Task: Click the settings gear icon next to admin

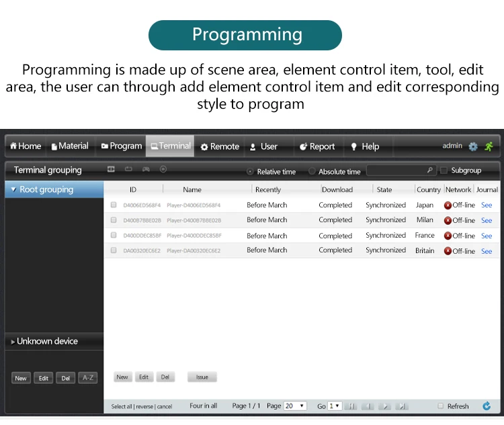Action: 473,146
